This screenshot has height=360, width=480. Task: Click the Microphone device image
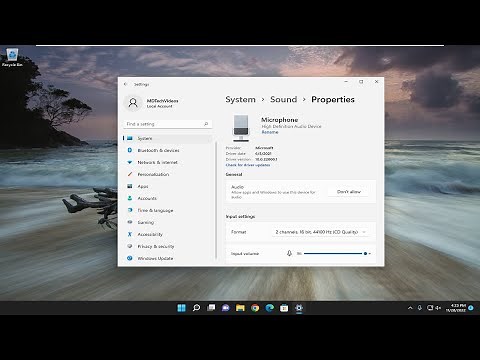pos(241,128)
